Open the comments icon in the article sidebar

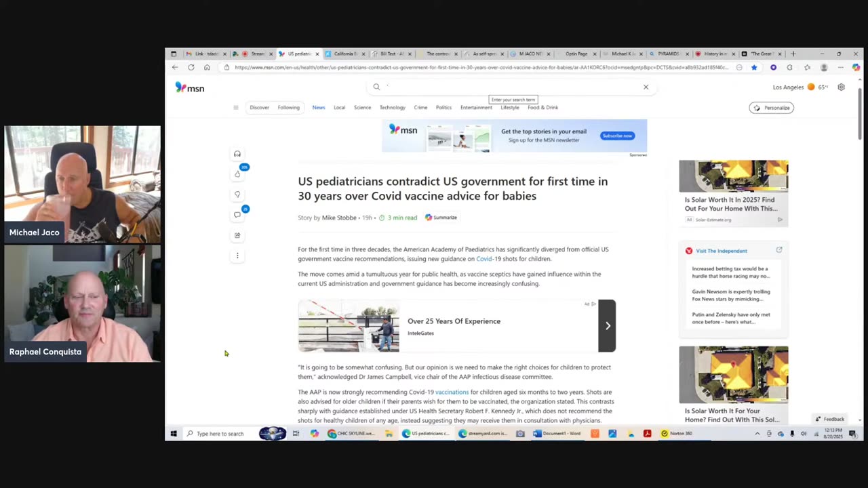pos(237,215)
